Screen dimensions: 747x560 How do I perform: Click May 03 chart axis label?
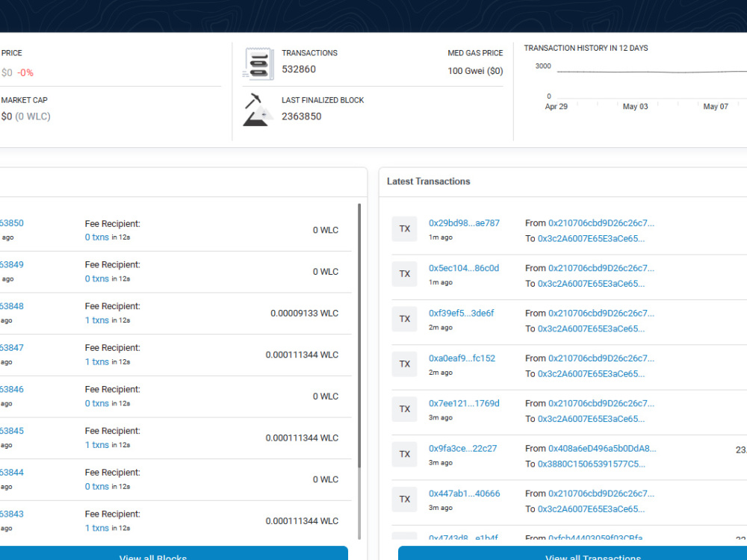coord(635,107)
